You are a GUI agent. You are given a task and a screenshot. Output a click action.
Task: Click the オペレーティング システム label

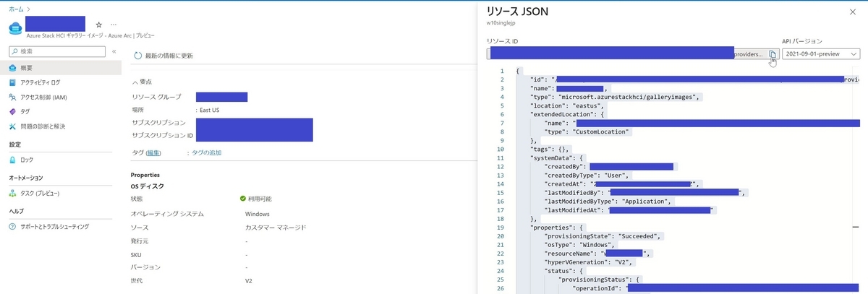[x=167, y=214]
